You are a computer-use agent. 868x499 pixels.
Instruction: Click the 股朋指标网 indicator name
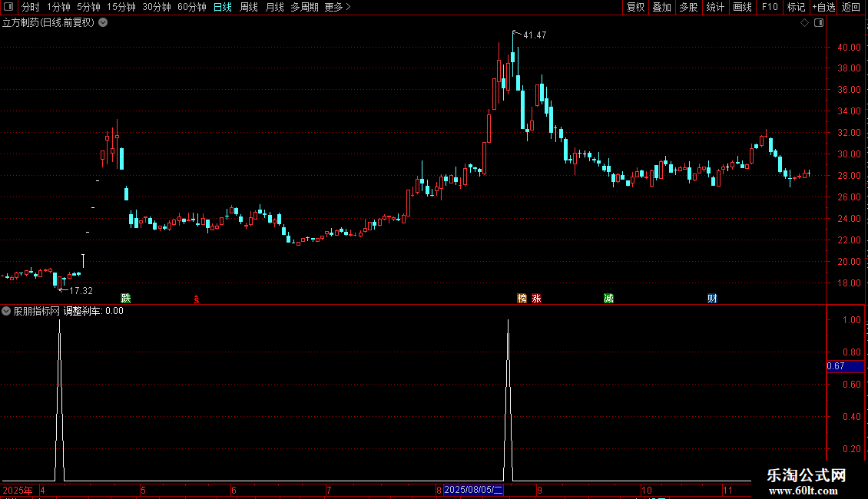click(37, 311)
